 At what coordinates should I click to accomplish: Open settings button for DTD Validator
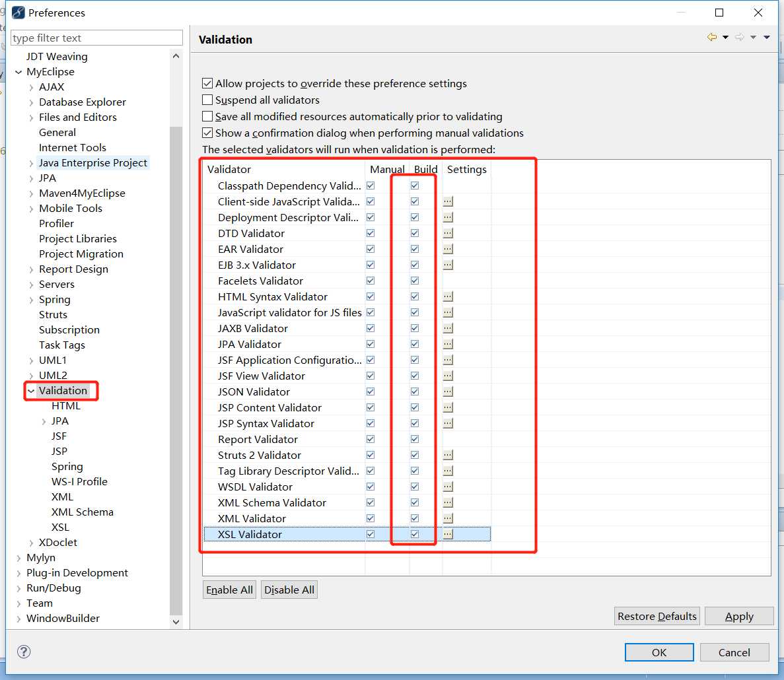[x=448, y=233]
